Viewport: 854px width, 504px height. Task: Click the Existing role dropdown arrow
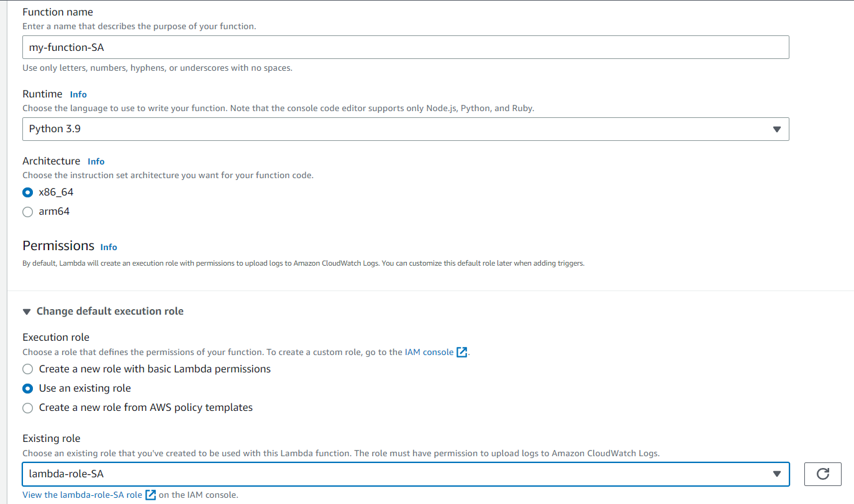[776, 474]
